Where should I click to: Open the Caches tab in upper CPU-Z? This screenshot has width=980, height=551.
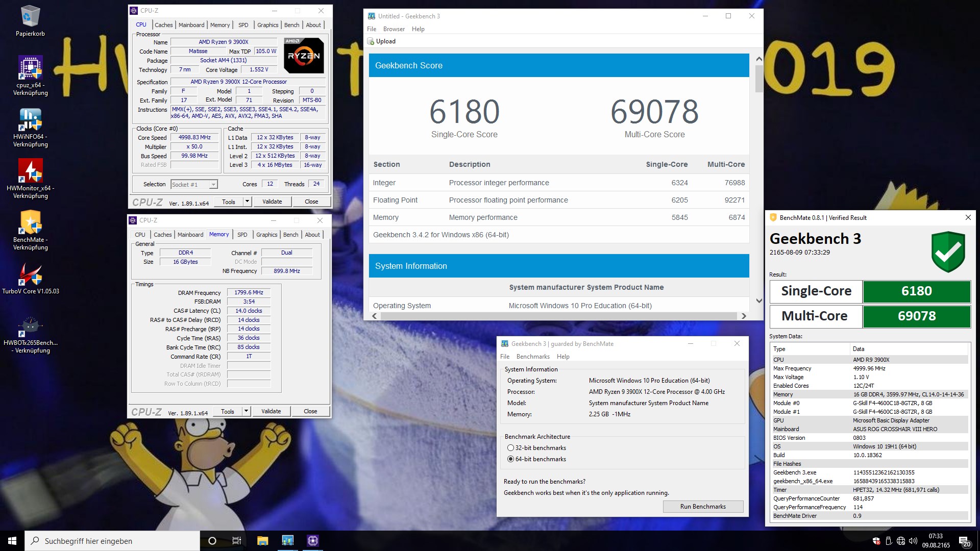tap(164, 25)
